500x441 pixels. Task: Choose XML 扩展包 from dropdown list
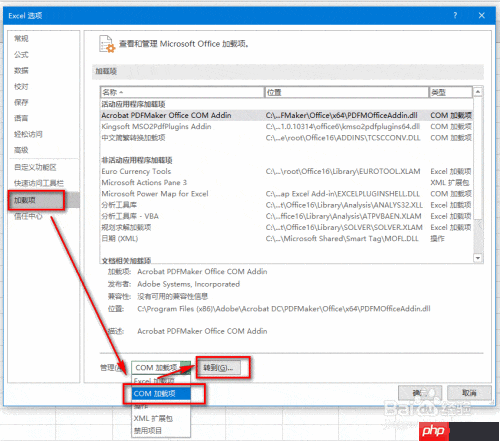(x=161, y=419)
